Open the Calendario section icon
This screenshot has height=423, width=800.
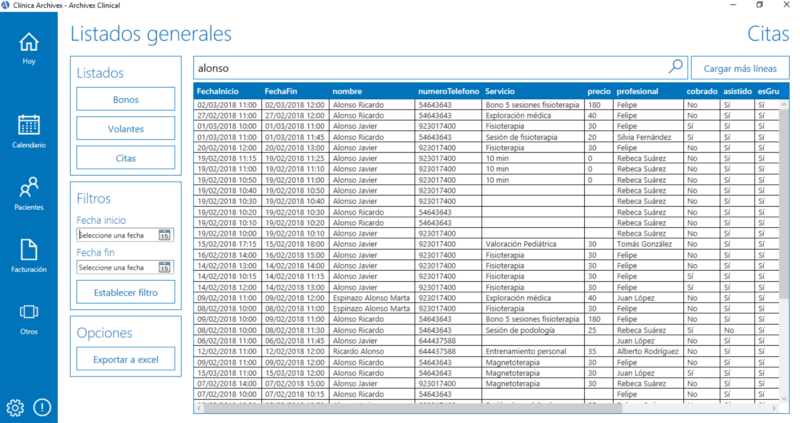[29, 125]
